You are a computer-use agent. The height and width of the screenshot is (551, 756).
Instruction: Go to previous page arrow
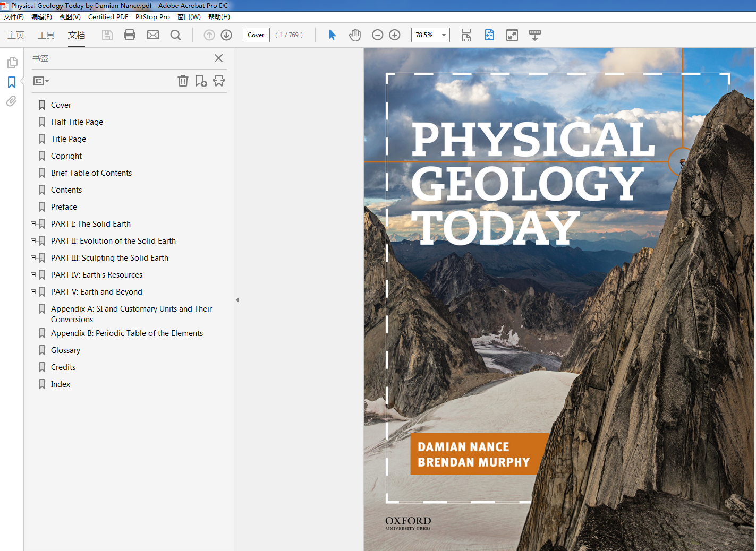(x=209, y=35)
